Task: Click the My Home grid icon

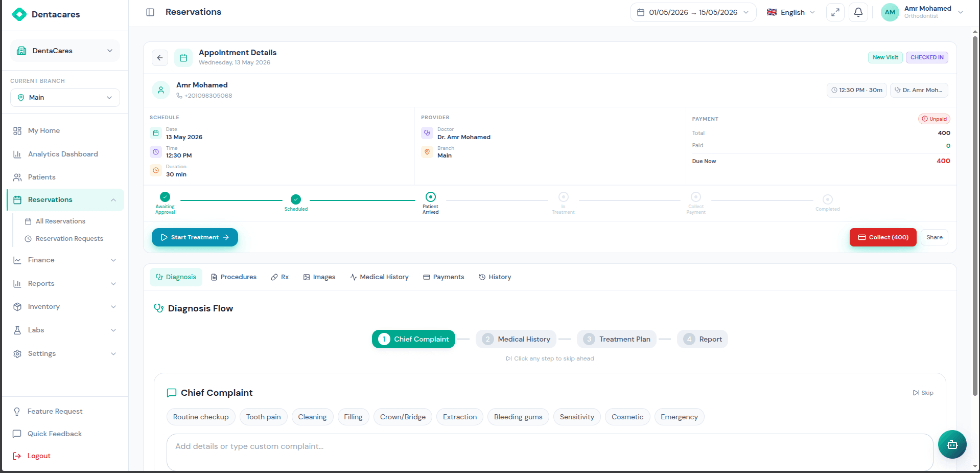Action: coord(17,131)
